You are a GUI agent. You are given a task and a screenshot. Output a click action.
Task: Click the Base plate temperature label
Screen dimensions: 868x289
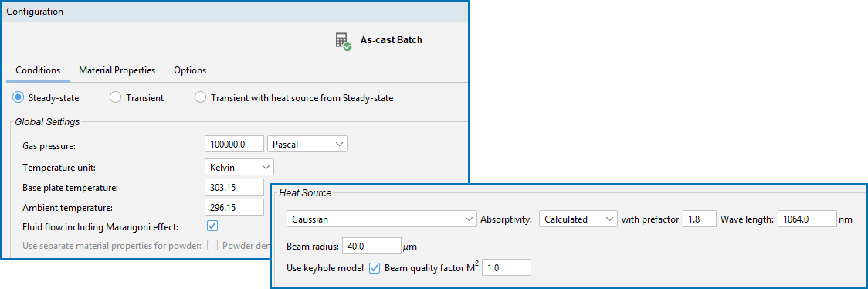pos(70,188)
